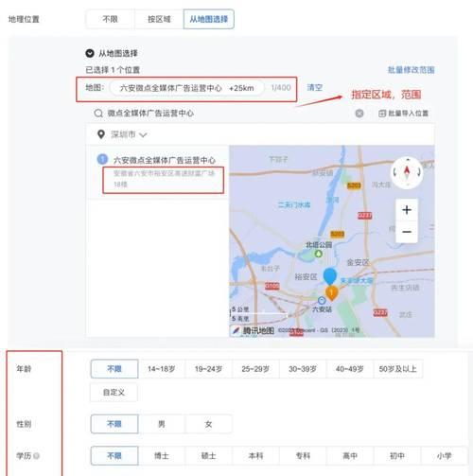Click the orange numbered map pin
Viewport: 473px width, 476px height.
(331, 293)
